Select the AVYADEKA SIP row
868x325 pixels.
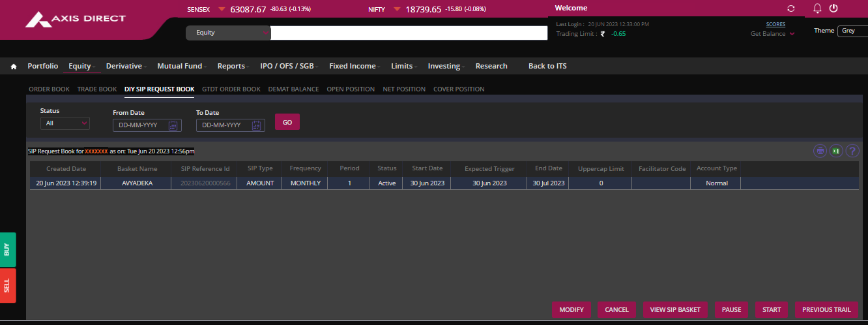[x=137, y=183]
